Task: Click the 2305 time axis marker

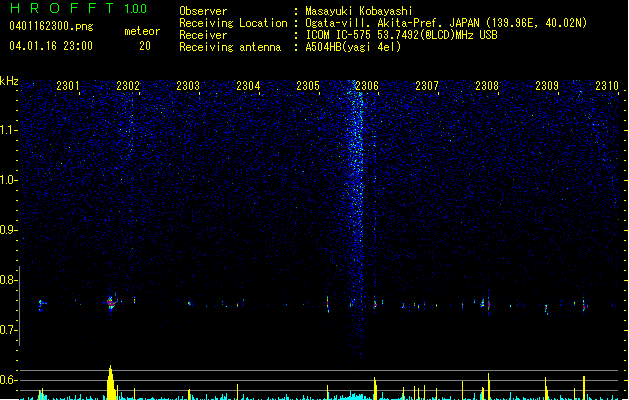Action: click(308, 86)
